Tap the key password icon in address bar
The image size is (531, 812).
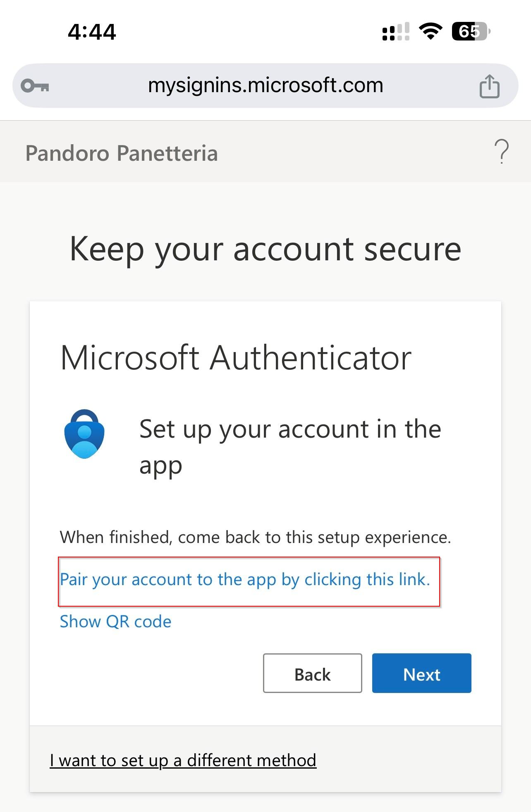tap(35, 86)
